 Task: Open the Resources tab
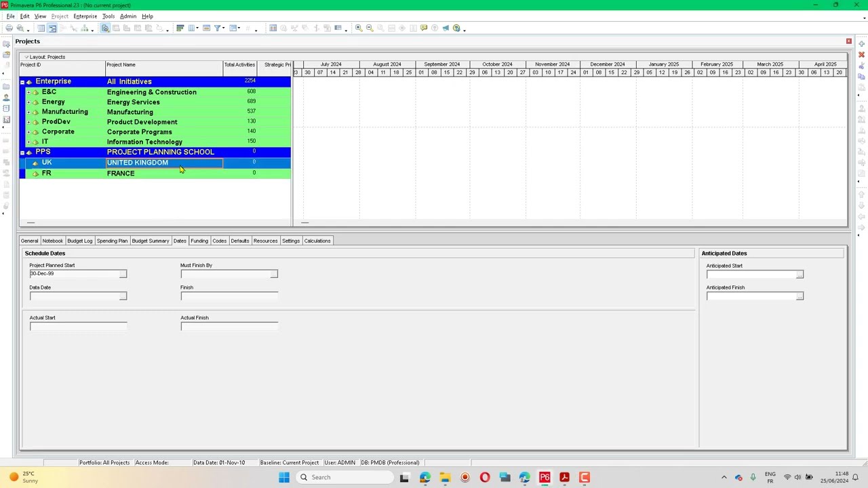pos(265,241)
